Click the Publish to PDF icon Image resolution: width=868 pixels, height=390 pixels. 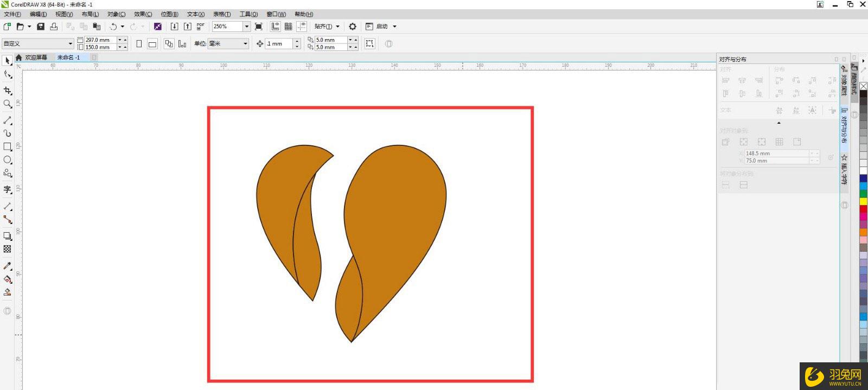click(201, 27)
